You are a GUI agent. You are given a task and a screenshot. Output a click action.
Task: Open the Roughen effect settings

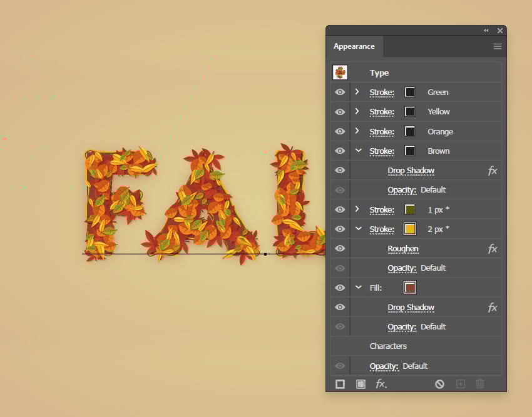(403, 248)
